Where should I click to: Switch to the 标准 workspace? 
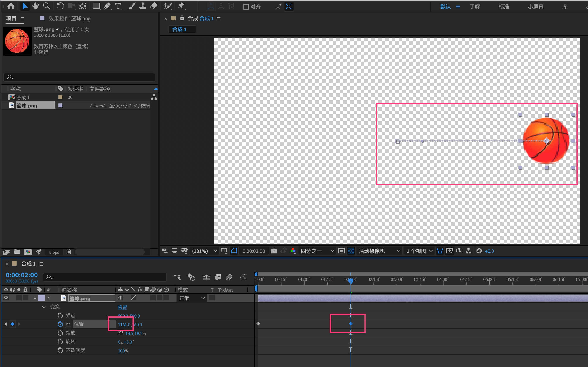pos(504,7)
